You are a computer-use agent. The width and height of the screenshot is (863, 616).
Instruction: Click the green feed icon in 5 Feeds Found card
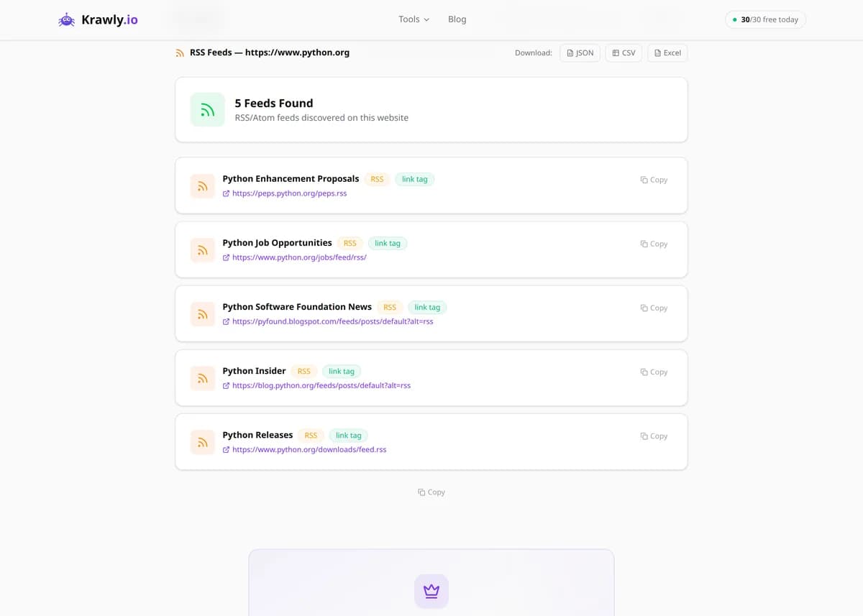click(x=208, y=109)
